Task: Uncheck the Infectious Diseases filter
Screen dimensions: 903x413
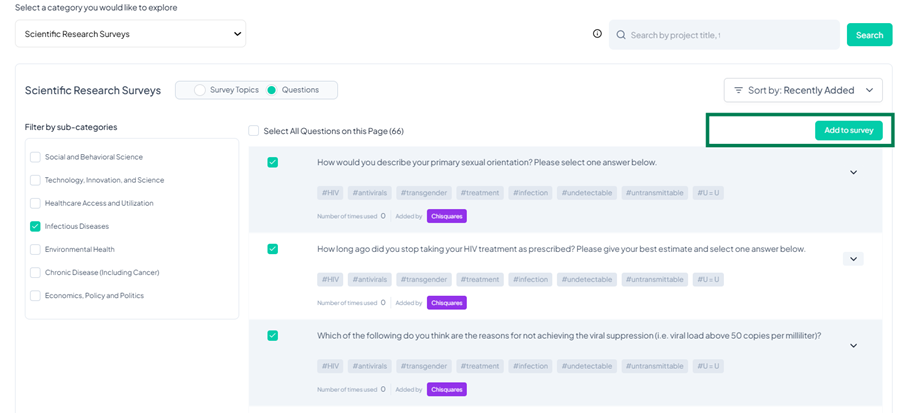Action: click(36, 226)
